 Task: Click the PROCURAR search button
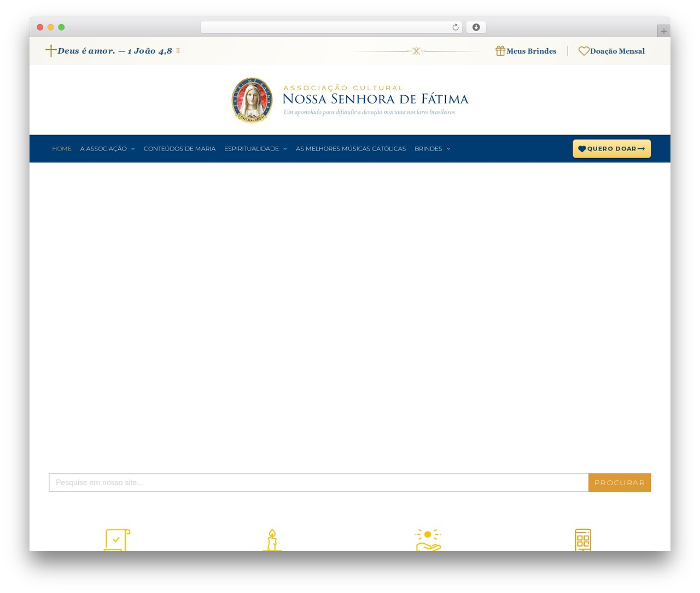coord(620,482)
